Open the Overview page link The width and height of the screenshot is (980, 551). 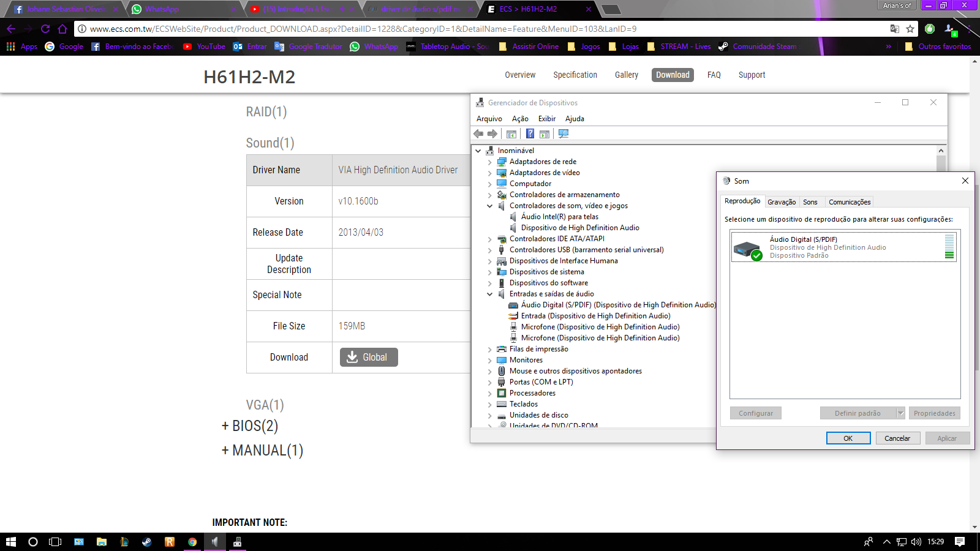(x=520, y=75)
